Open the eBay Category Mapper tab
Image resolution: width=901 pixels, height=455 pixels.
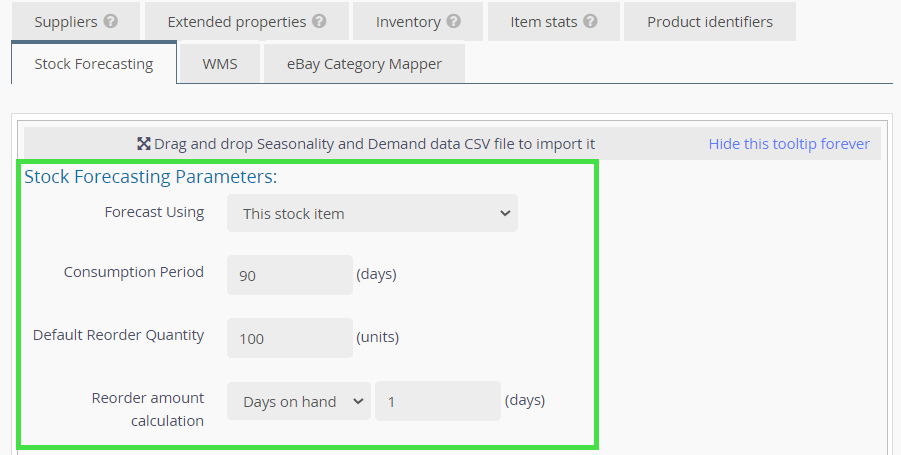pos(364,64)
